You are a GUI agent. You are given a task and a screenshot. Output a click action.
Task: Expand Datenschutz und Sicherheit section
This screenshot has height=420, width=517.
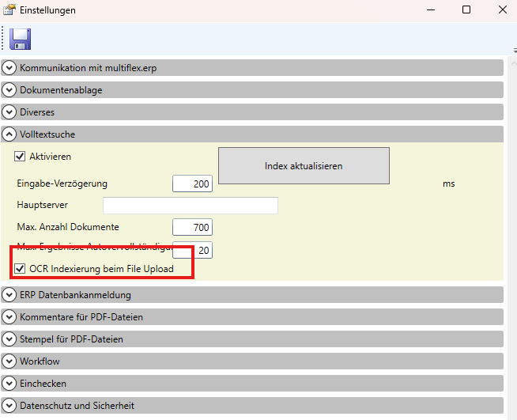tap(9, 406)
